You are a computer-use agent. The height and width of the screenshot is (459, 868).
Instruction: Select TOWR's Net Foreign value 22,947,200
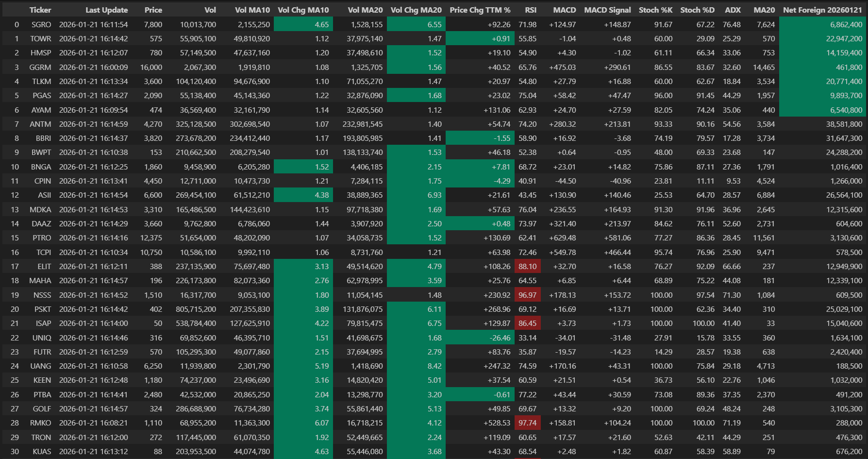(x=823, y=38)
